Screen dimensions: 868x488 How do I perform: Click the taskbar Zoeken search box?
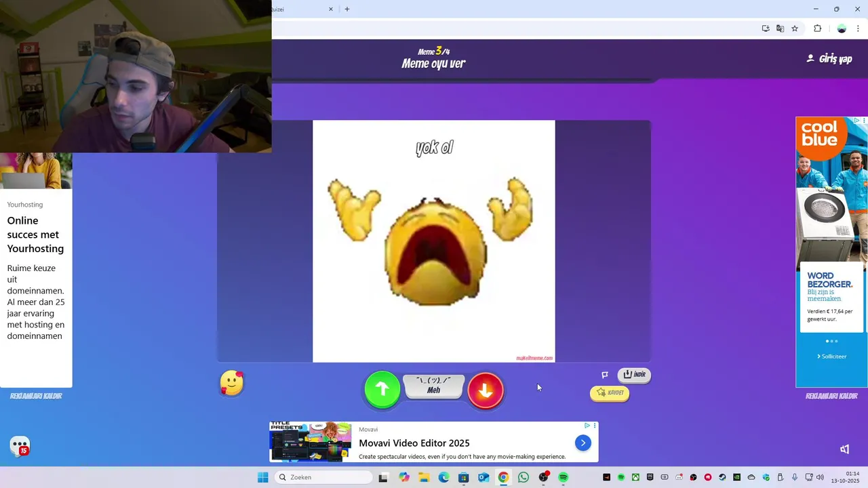click(x=324, y=477)
